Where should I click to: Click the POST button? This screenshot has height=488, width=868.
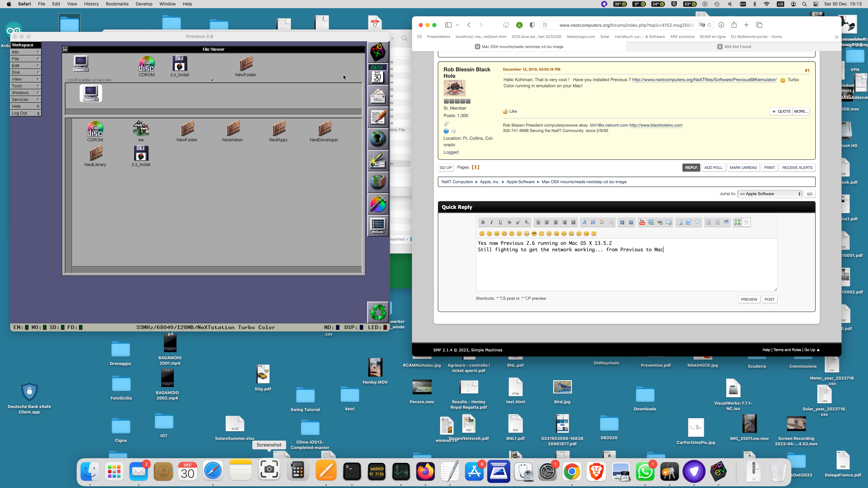(x=769, y=299)
